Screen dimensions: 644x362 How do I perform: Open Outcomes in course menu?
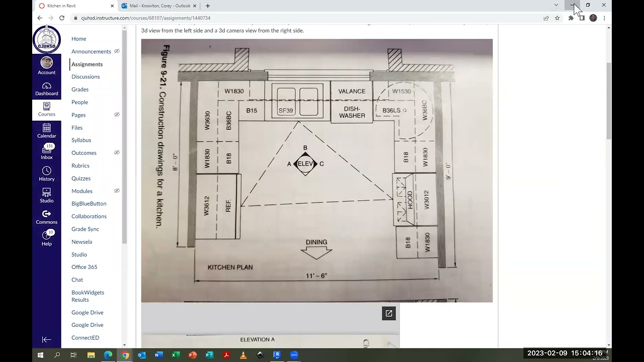click(84, 153)
